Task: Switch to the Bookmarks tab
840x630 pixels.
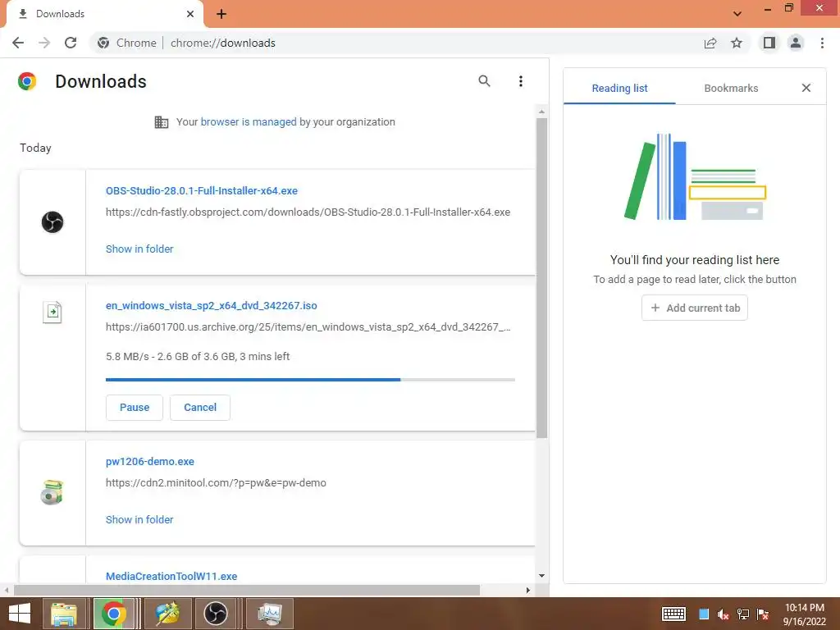Action: 731,89
